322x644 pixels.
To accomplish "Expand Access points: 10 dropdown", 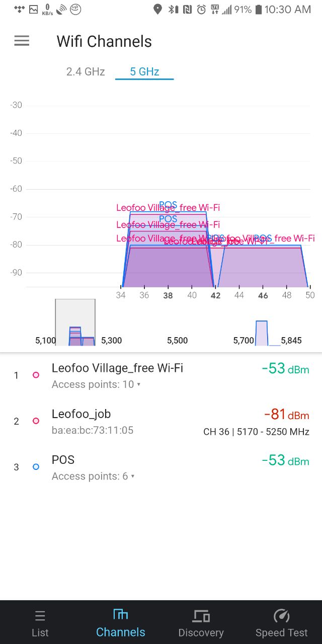I will coord(96,384).
